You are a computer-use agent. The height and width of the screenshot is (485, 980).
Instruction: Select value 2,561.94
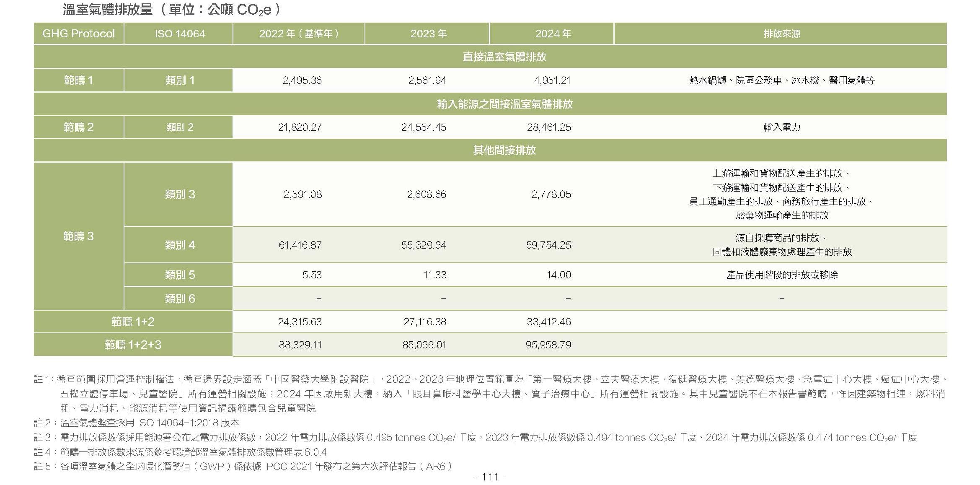tap(427, 80)
